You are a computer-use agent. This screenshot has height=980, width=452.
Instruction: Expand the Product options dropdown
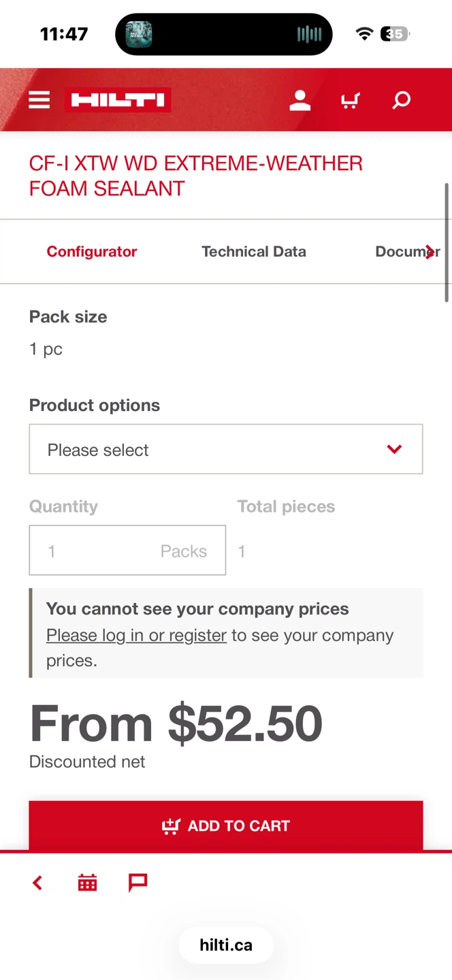[226, 449]
